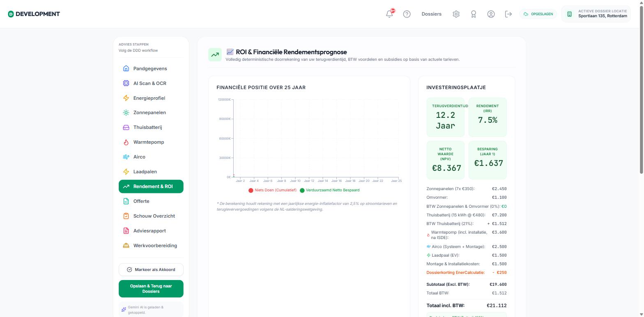Click the award ribbon icon
The height and width of the screenshot is (317, 644).
point(474,14)
